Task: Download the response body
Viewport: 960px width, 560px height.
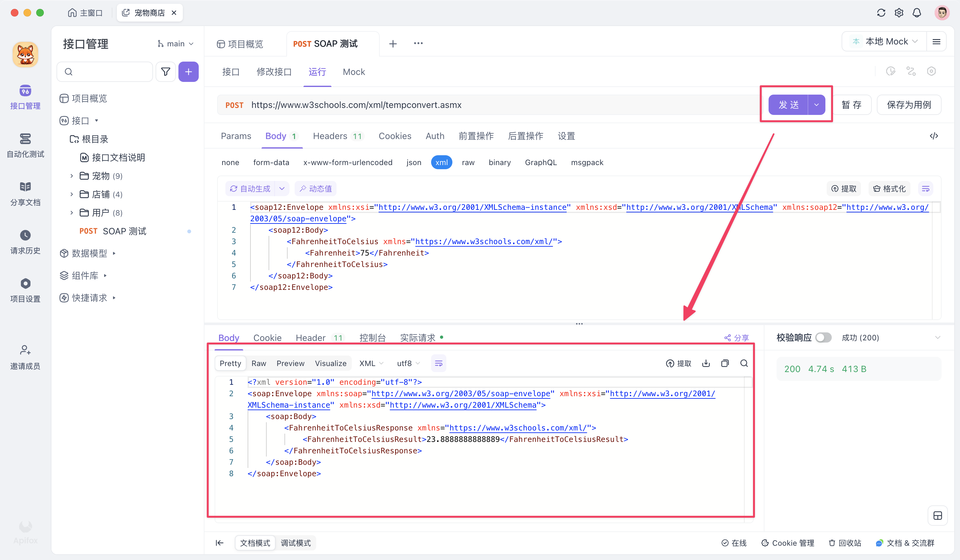Action: pyautogui.click(x=706, y=363)
